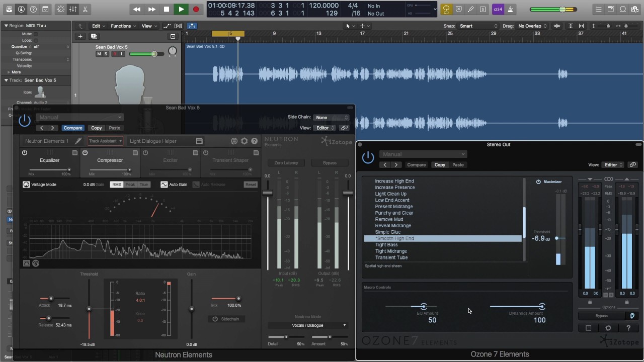The image size is (644, 362).
Task: Toggle Neutron plugin power button
Action: click(x=24, y=121)
